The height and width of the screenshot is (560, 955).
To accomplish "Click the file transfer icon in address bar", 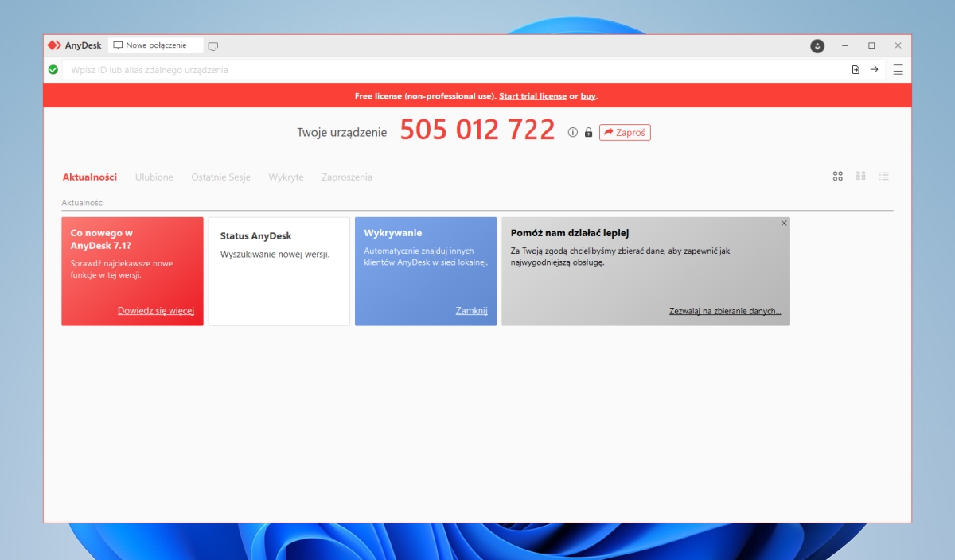I will [854, 69].
